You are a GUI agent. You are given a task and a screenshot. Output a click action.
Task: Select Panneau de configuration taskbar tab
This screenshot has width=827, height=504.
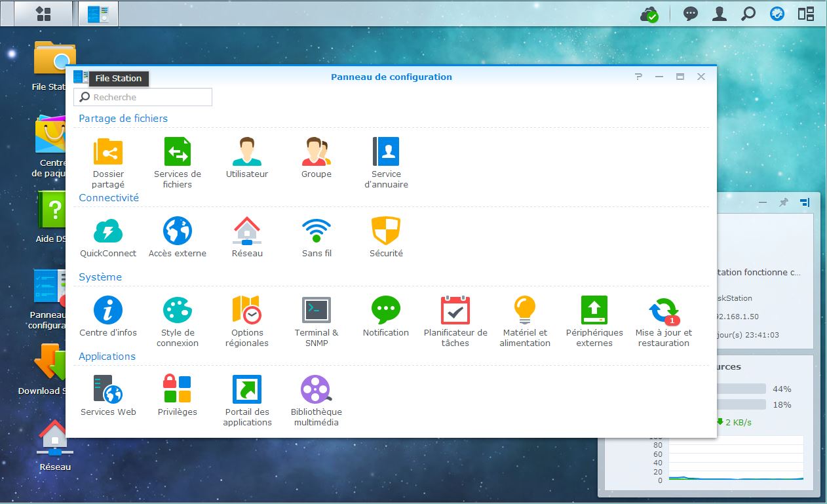(x=98, y=14)
